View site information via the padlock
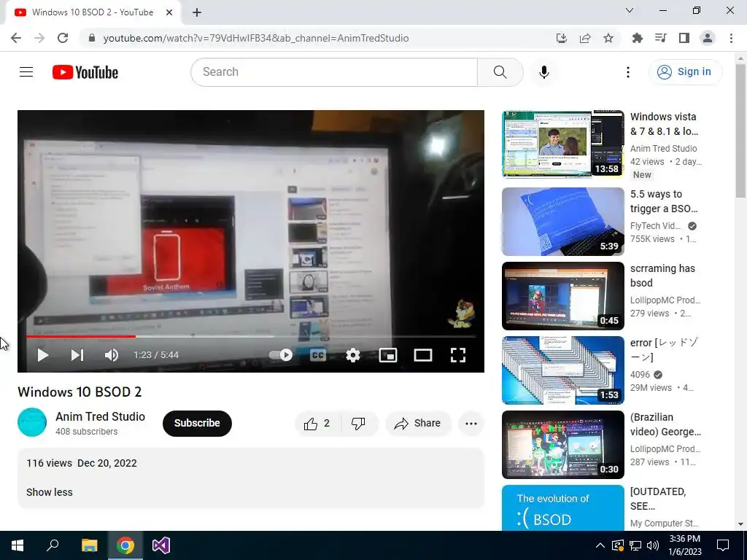Screen dimensions: 747x560 [x=92, y=38]
